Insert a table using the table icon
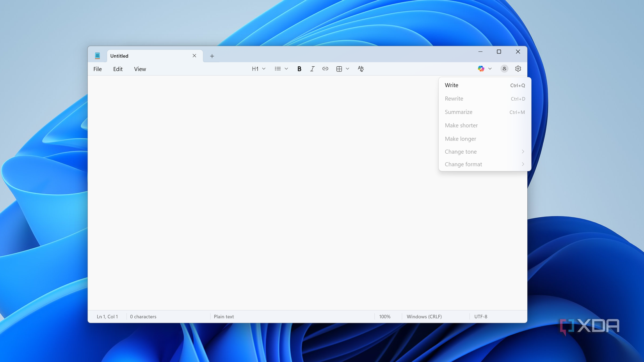644x362 pixels. [339, 69]
